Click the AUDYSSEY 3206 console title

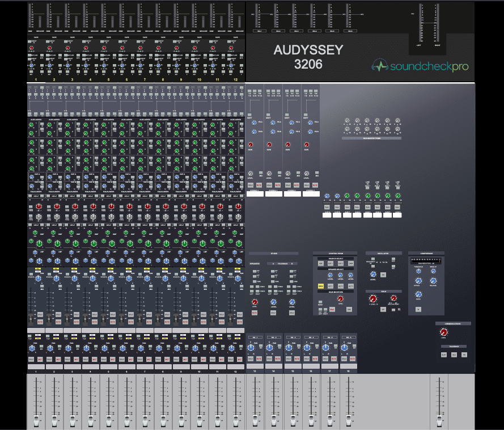click(x=308, y=57)
